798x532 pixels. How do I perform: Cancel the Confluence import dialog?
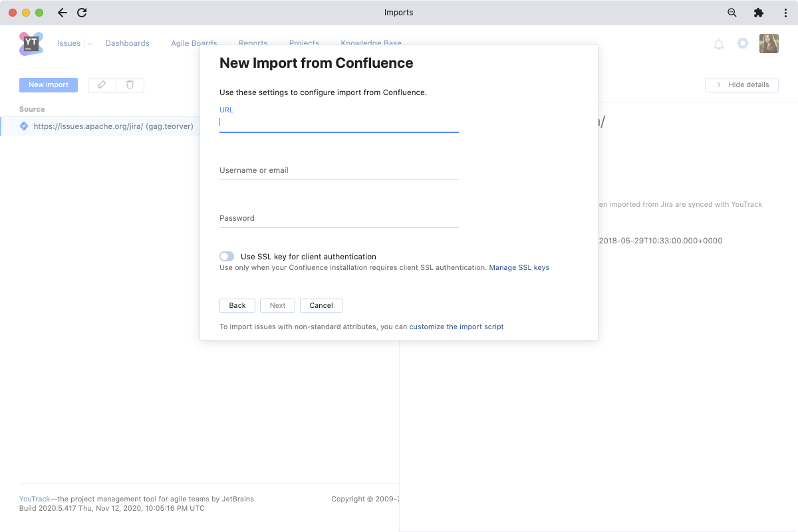tap(321, 305)
